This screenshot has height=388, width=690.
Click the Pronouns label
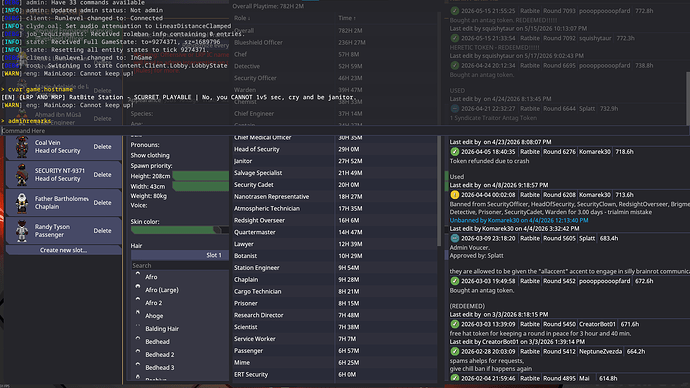coord(145,145)
